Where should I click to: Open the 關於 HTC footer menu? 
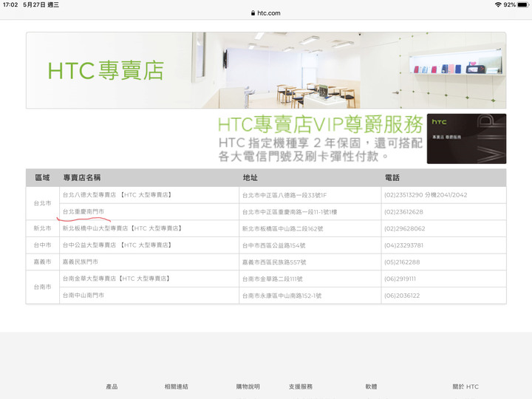[465, 386]
